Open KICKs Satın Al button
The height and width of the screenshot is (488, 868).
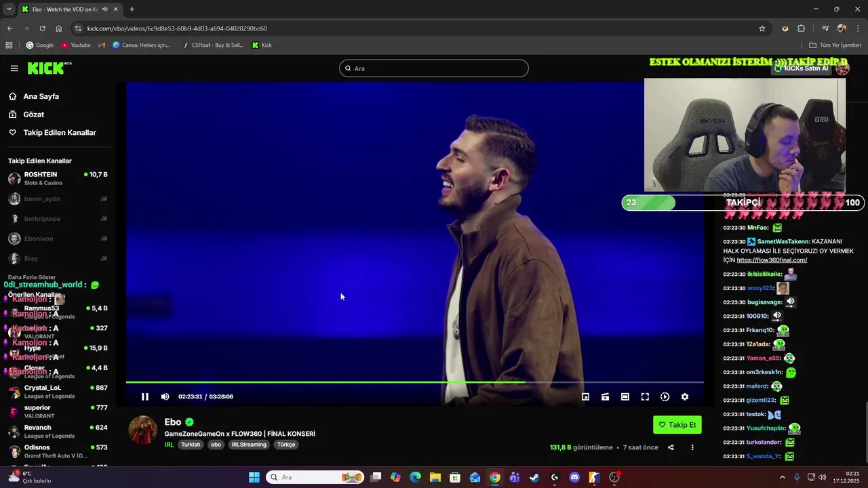802,68
